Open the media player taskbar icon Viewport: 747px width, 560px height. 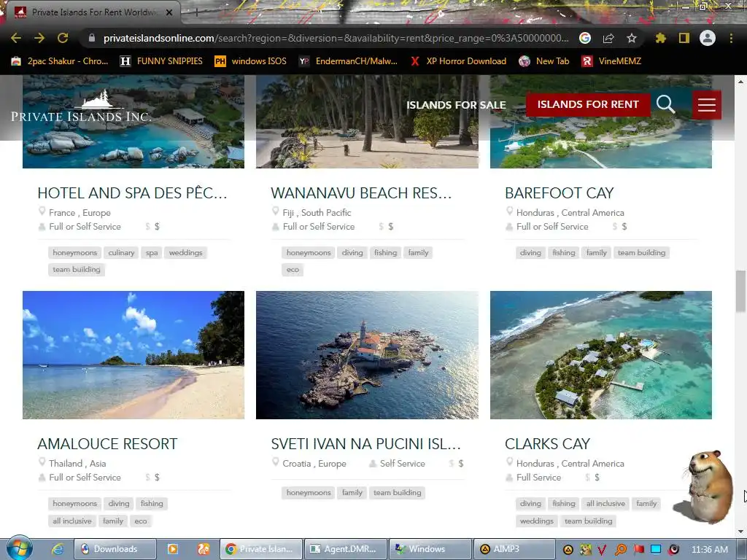pos(172,549)
